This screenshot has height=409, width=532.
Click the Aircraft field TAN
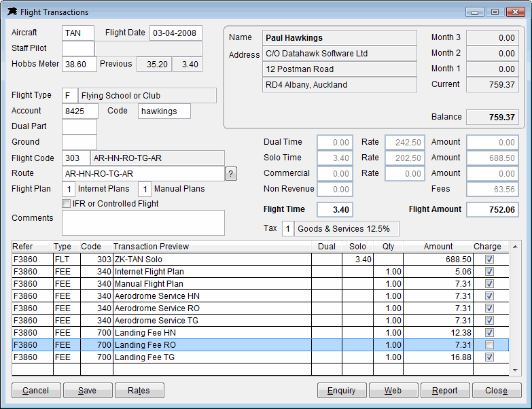[x=78, y=33]
